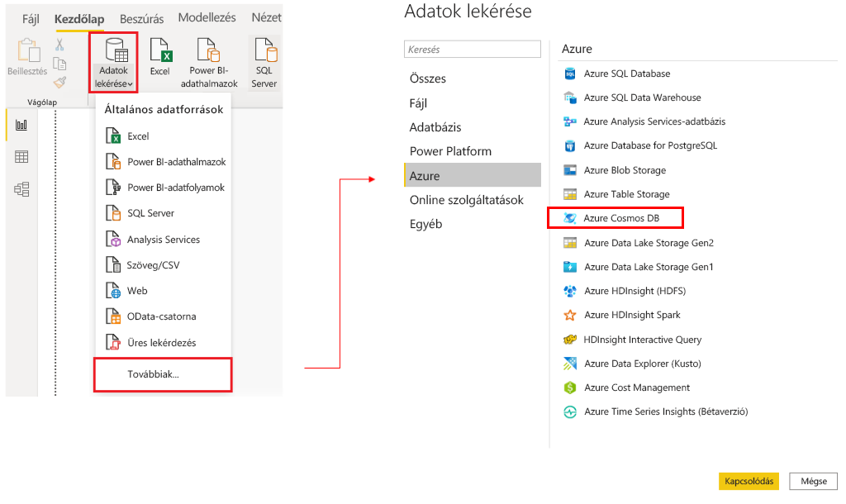The width and height of the screenshot is (846, 504).
Task: Select Azure HDInsight Spark star icon
Action: tap(570, 315)
